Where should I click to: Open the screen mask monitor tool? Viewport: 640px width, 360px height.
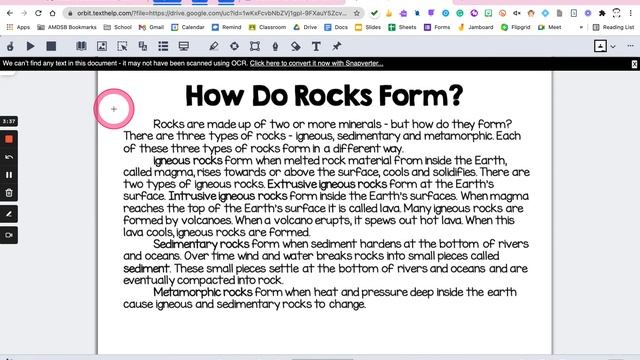184,46
